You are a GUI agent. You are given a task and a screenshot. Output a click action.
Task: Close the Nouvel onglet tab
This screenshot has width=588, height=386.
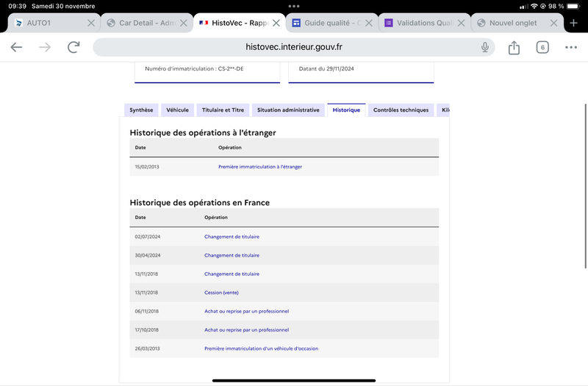click(553, 23)
